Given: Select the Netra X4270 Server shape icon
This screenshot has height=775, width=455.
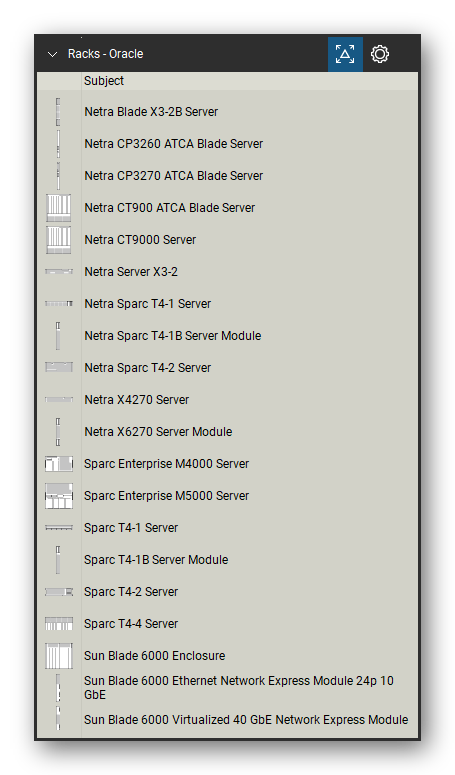Looking at the screenshot, I should [x=59, y=399].
